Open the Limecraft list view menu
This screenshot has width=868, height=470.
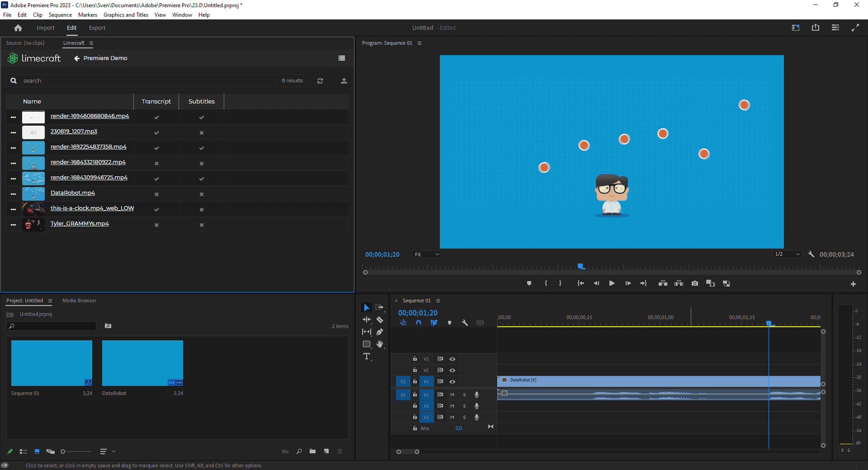coord(342,58)
